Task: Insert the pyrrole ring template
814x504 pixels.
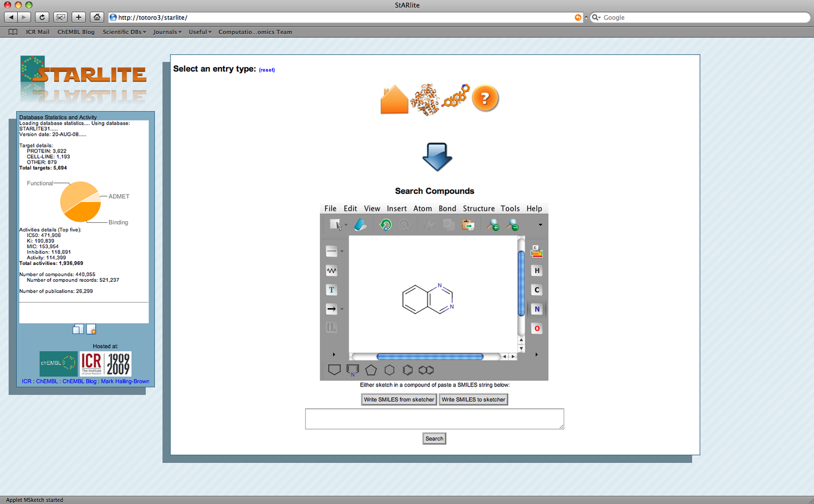Action: [353, 370]
